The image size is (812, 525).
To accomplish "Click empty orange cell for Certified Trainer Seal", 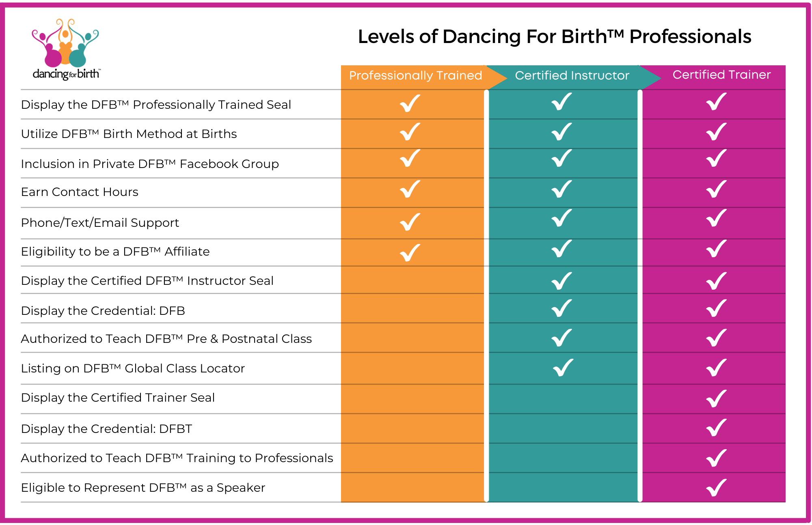I will (412, 398).
